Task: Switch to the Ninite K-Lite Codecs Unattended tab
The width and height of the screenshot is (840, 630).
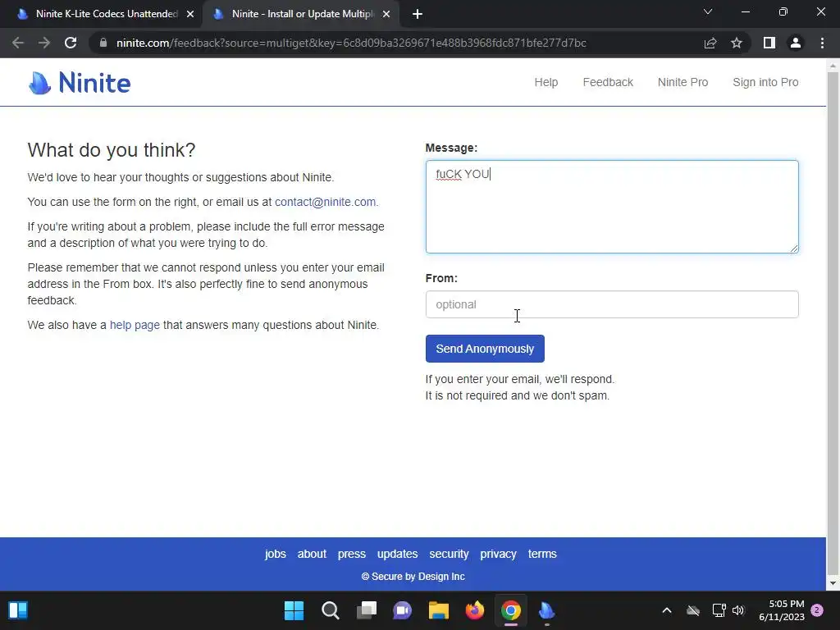Action: (106, 14)
